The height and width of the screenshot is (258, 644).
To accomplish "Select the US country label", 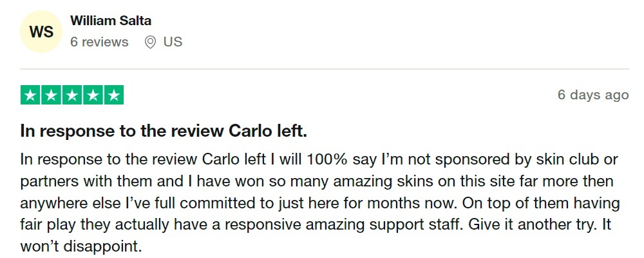I will [173, 42].
